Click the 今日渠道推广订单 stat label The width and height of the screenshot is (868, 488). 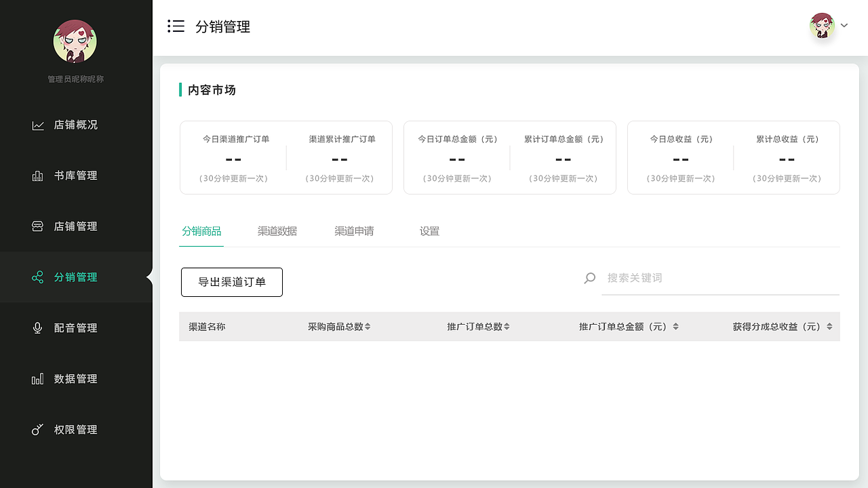(236, 139)
